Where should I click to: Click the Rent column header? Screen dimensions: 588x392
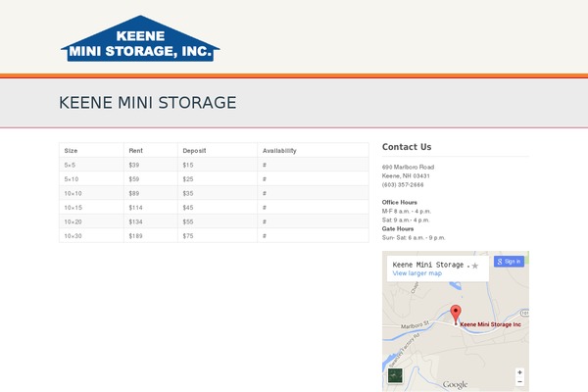tap(136, 150)
